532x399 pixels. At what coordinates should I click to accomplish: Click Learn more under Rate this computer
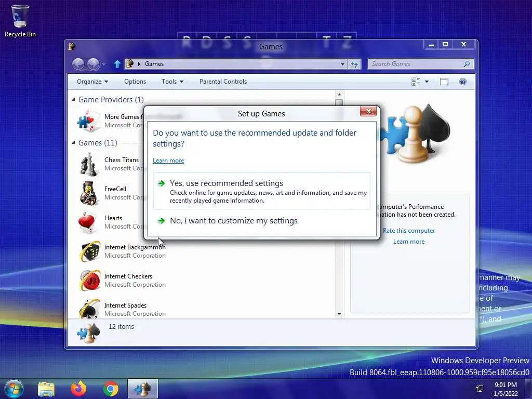[x=408, y=242]
